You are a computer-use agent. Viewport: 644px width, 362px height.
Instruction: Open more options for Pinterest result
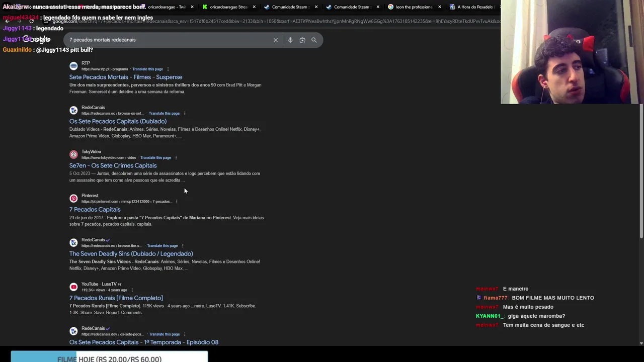pyautogui.click(x=176, y=202)
